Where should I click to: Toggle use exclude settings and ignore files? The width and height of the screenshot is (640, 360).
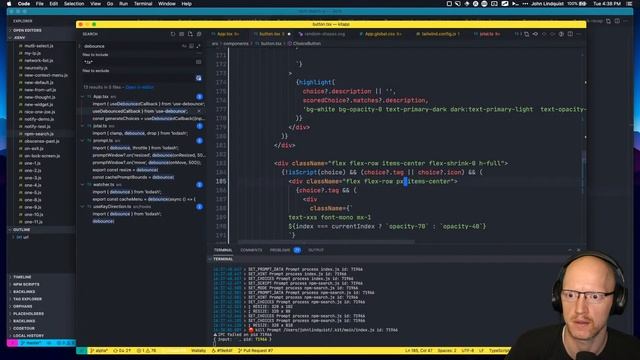click(x=198, y=78)
